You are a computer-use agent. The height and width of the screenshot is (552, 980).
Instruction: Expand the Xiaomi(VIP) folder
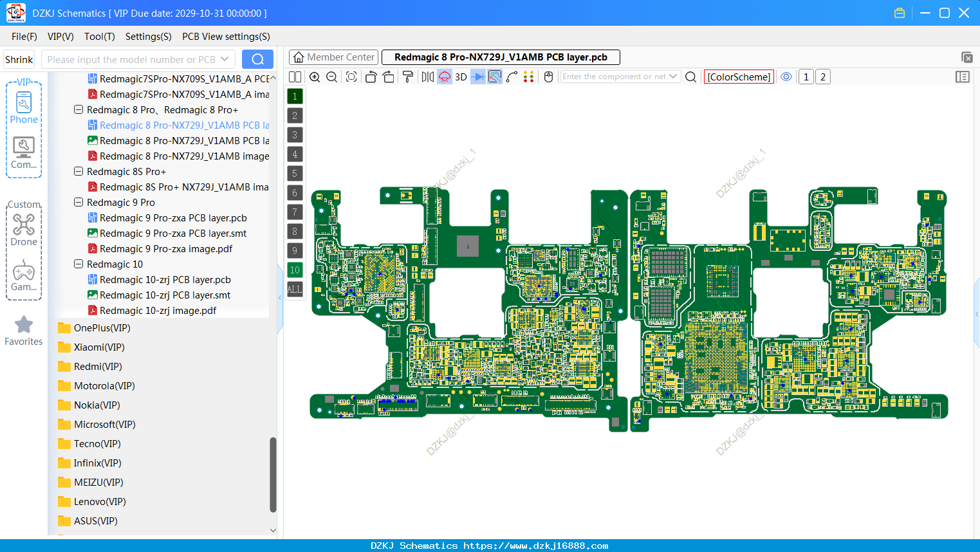[99, 347]
